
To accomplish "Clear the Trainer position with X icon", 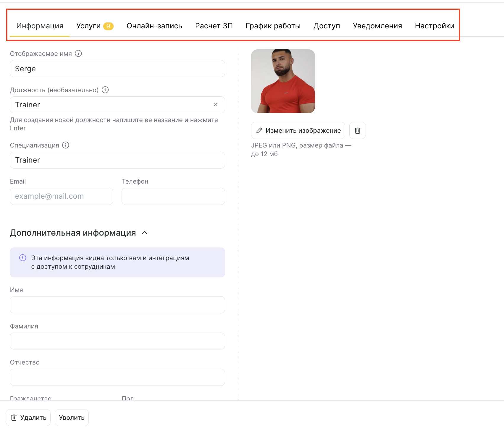I will 216,104.
